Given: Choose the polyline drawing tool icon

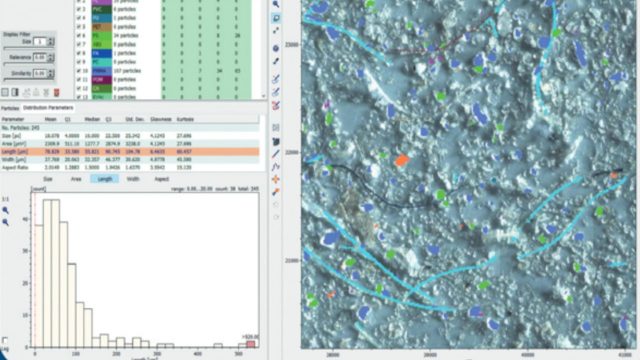Looking at the screenshot, I should (276, 167).
